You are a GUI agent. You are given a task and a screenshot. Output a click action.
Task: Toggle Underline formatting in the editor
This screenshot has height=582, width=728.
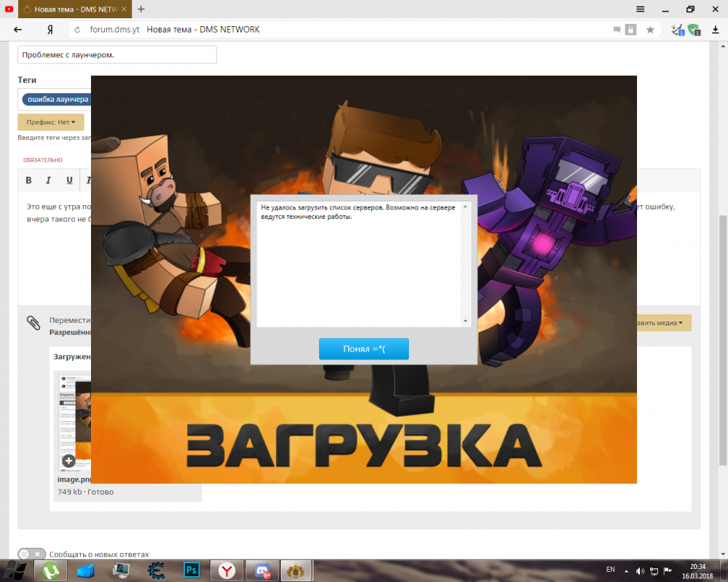point(69,180)
